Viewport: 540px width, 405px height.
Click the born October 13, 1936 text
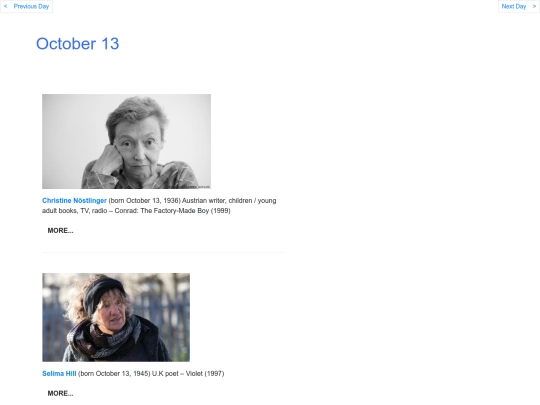pyautogui.click(x=144, y=200)
